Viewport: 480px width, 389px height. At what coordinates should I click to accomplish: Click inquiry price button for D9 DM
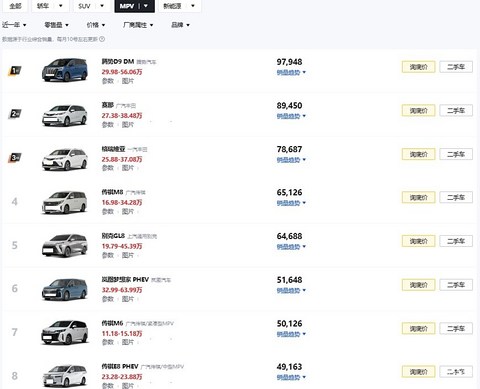click(418, 67)
